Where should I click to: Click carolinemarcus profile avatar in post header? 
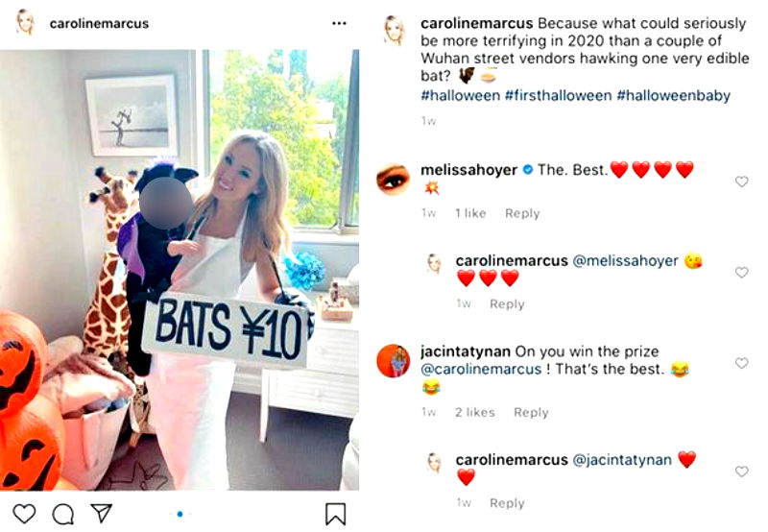(26, 23)
